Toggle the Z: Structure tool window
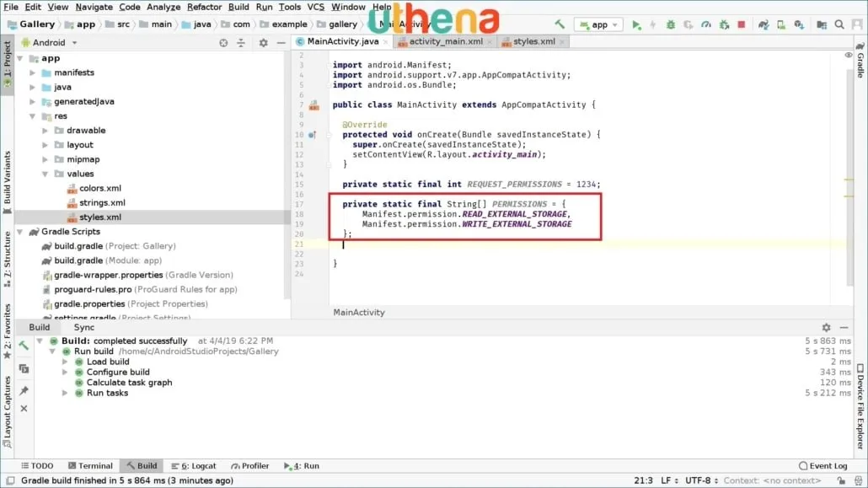Viewport: 868px width, 488px height. click(x=8, y=260)
